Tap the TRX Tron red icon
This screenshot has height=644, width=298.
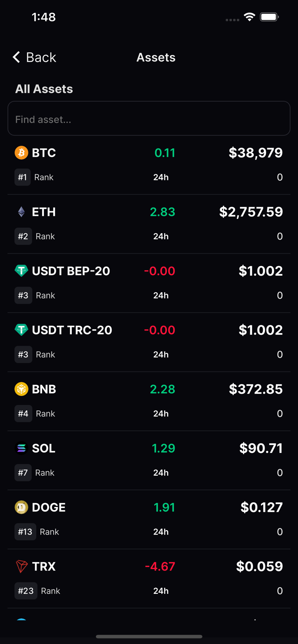coord(22,566)
